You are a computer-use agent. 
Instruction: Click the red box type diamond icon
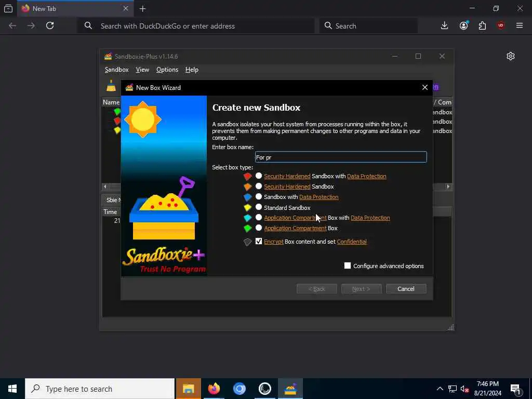click(248, 176)
